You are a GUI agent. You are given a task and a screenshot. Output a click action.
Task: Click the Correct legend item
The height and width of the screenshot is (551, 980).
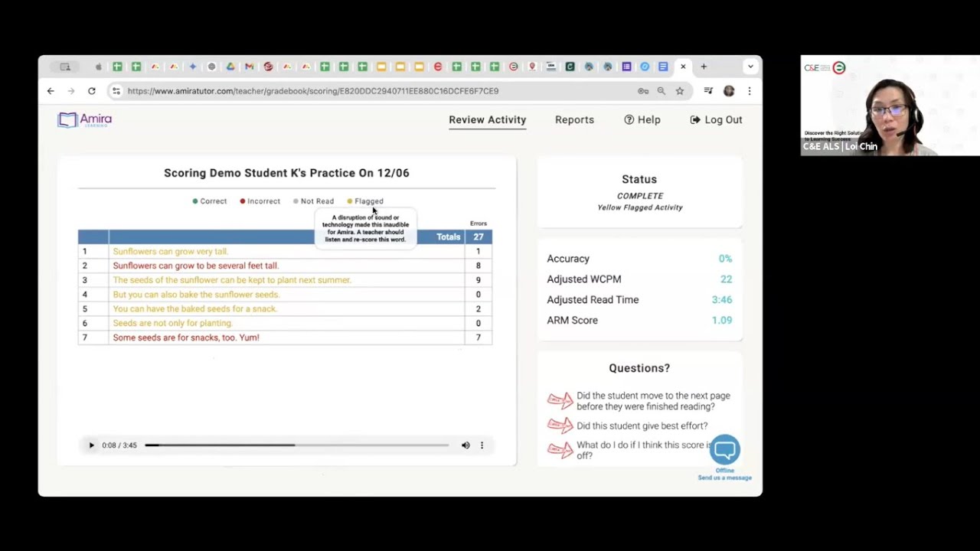(x=210, y=201)
